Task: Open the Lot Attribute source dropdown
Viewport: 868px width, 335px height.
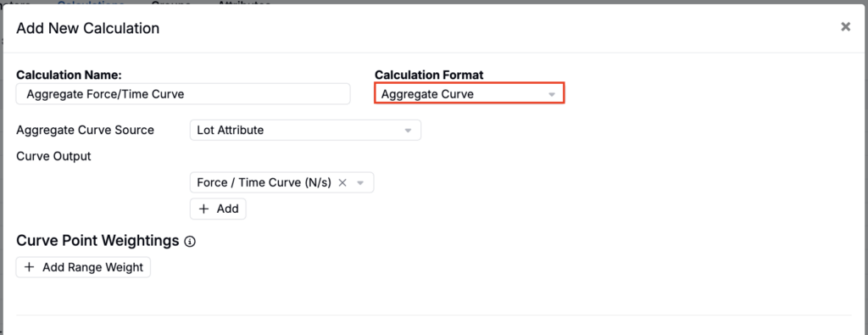Action: tap(305, 130)
